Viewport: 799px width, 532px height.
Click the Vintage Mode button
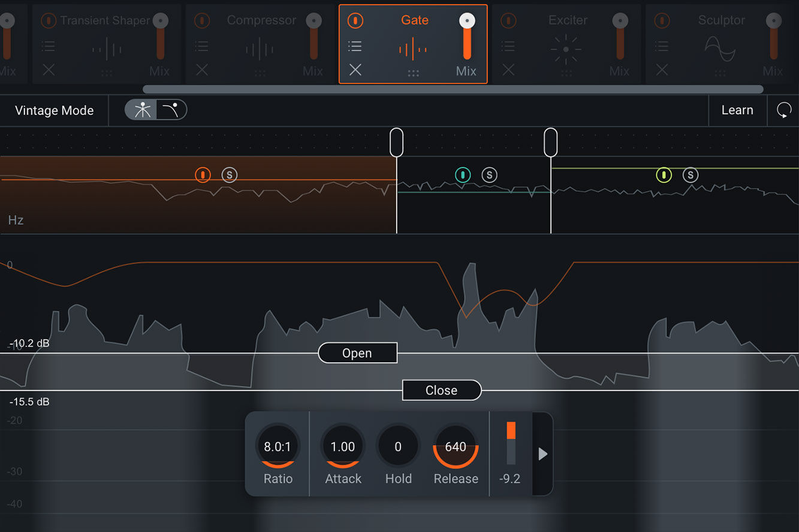(54, 110)
